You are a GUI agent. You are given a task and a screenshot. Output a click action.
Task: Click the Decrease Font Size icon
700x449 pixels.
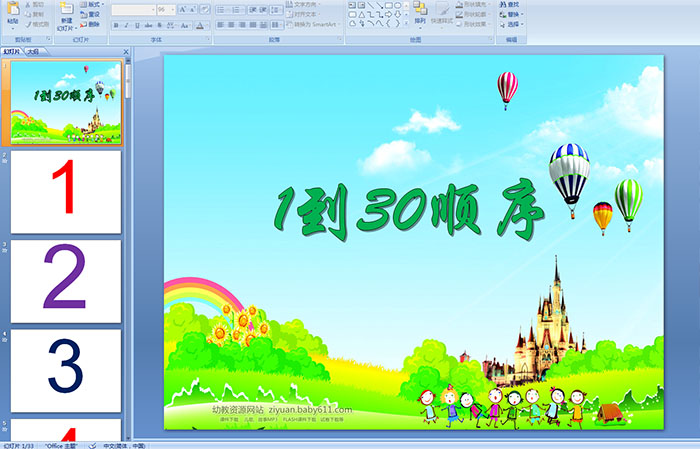(192, 10)
